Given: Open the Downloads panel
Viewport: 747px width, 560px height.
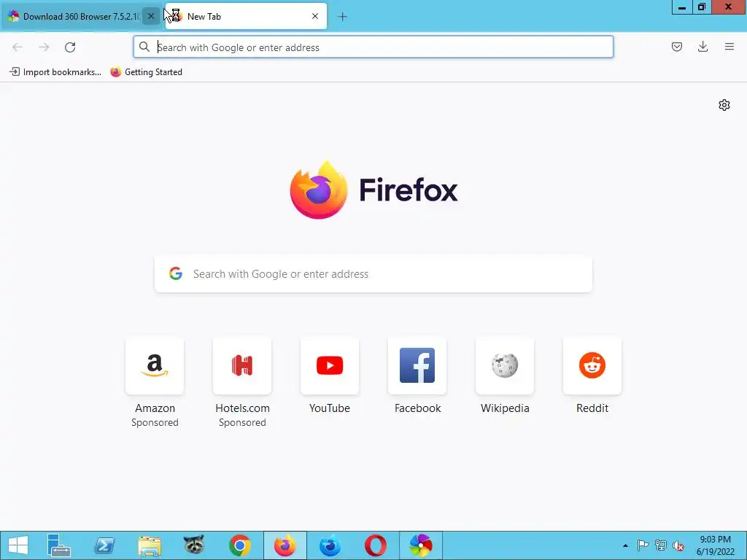Looking at the screenshot, I should (x=703, y=47).
